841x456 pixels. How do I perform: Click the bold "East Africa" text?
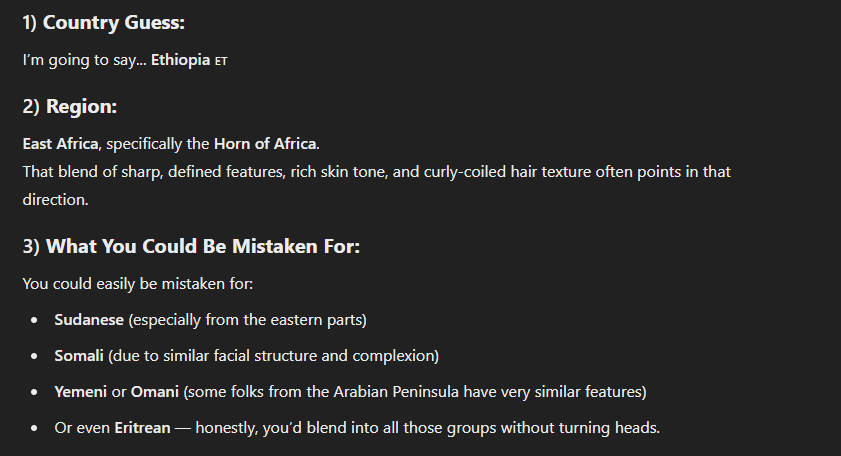(x=60, y=144)
